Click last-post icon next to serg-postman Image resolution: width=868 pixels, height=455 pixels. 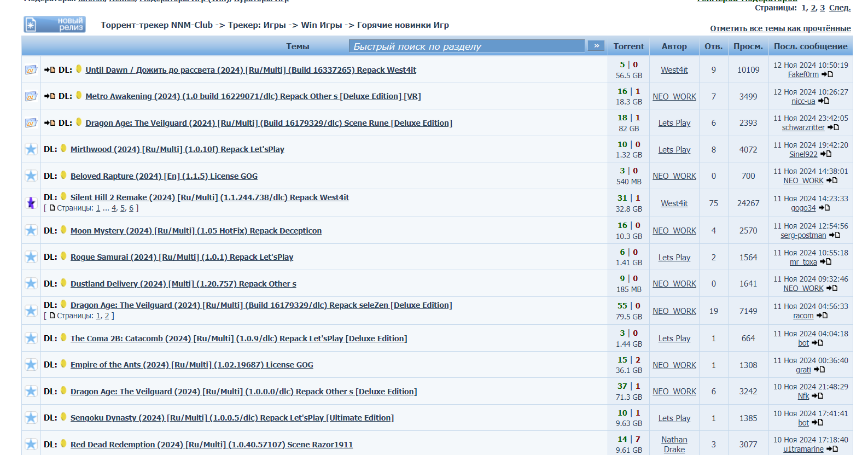(x=835, y=235)
